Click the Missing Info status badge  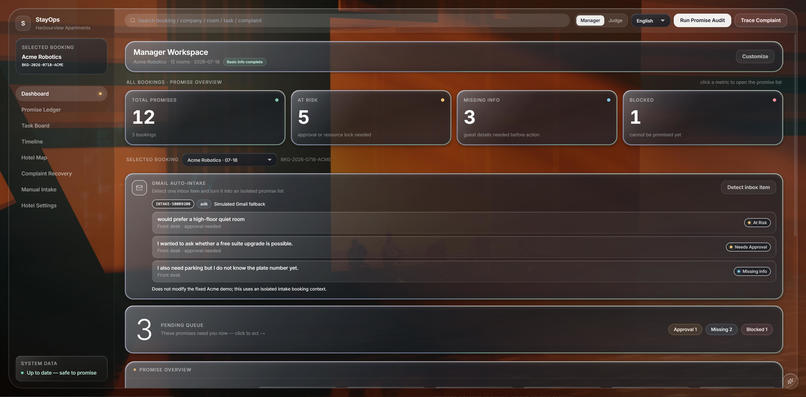pyautogui.click(x=752, y=271)
